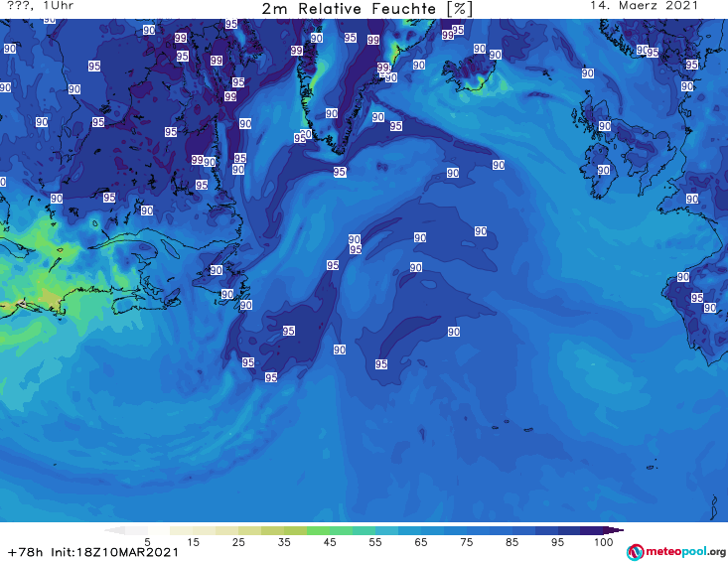Click the '35' value on the color scale

pyautogui.click(x=284, y=542)
